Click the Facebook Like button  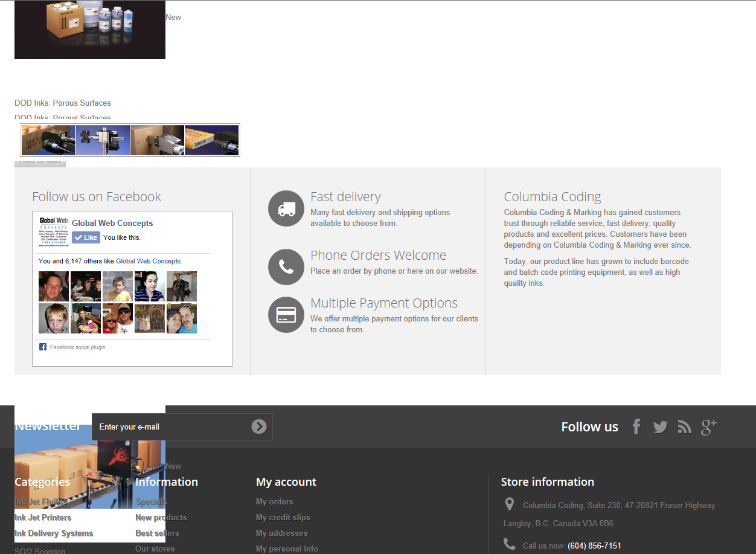pyautogui.click(x=86, y=237)
